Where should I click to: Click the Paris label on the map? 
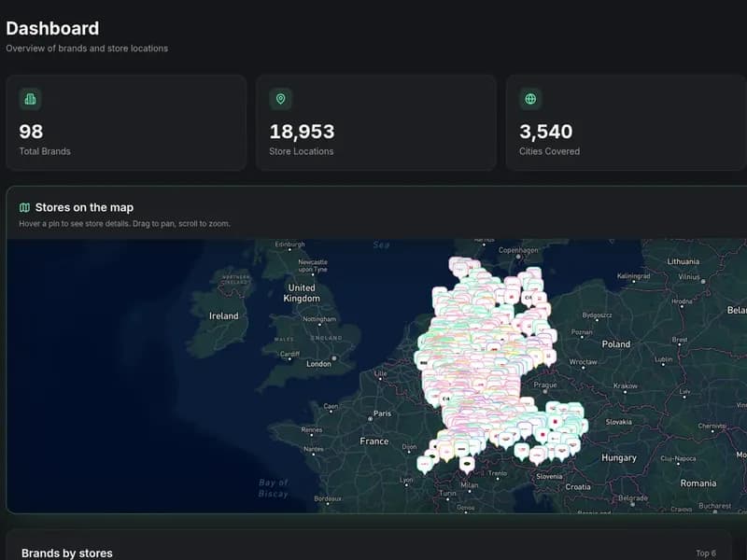[x=382, y=413]
